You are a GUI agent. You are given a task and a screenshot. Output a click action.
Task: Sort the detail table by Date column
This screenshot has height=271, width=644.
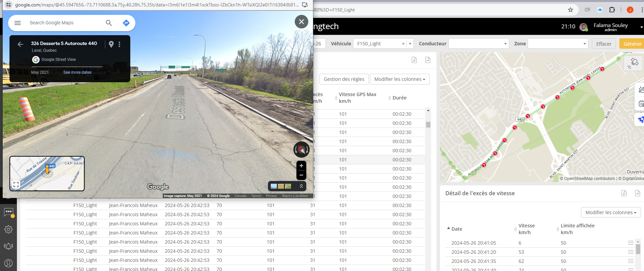(x=457, y=229)
